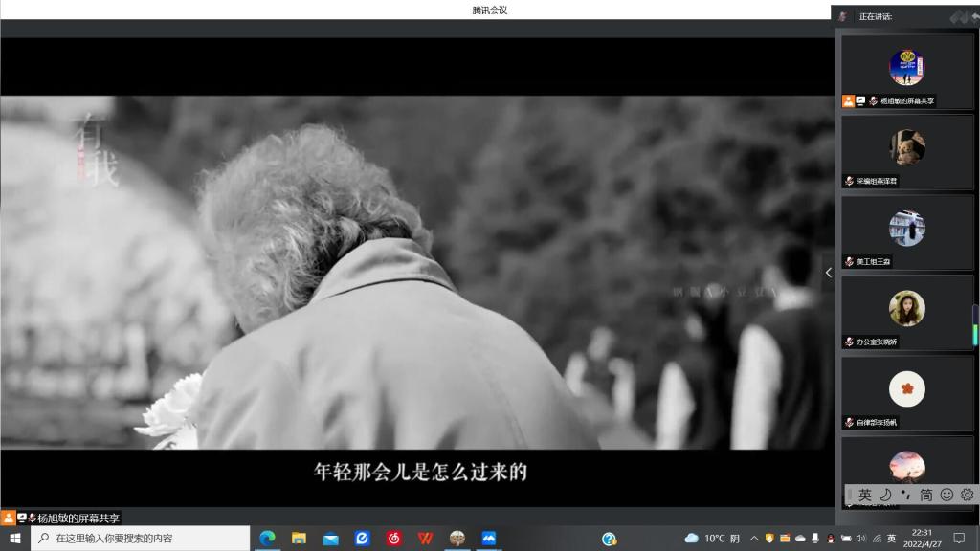The height and width of the screenshot is (551, 980).
Task: Toggle simplified/traditional with the 简 button
Action: 926,495
